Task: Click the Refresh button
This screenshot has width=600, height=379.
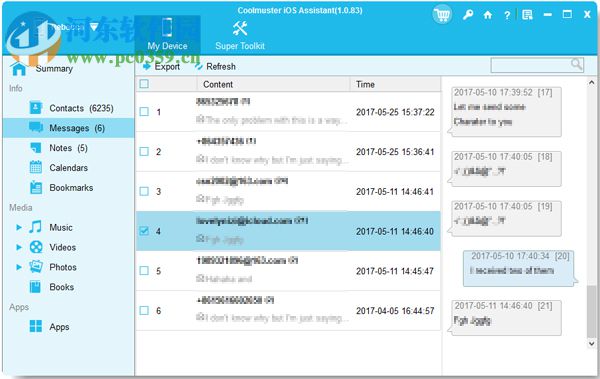Action: [215, 67]
